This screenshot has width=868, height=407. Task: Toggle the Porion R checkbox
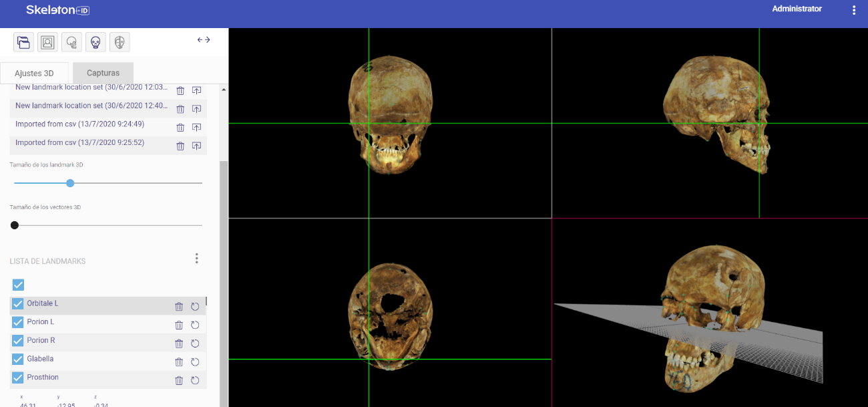[18, 341]
